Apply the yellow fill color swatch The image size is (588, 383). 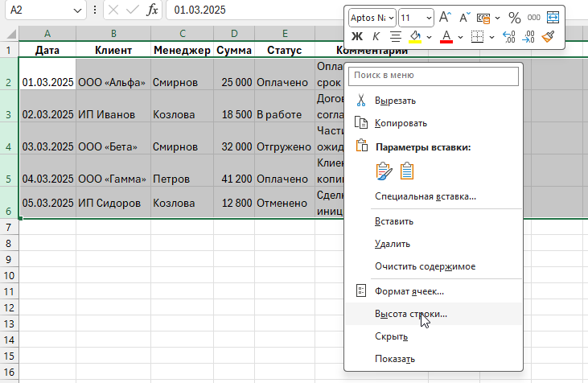[x=416, y=36]
